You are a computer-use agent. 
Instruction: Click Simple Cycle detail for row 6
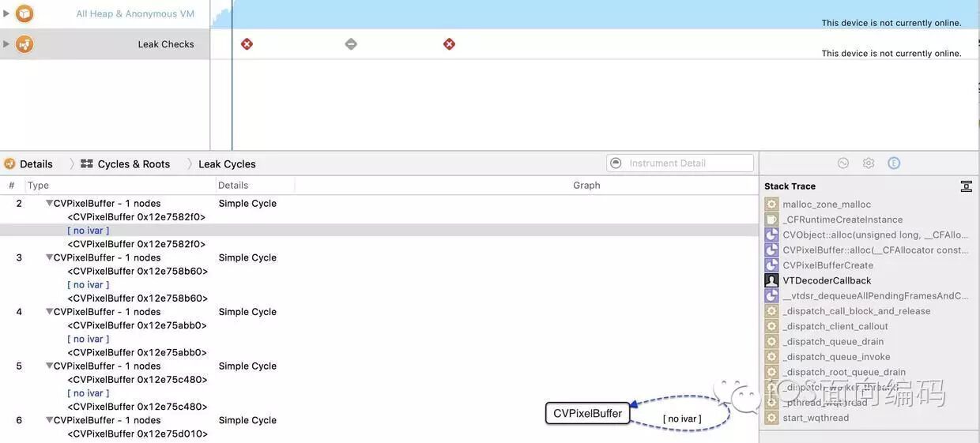(x=247, y=421)
